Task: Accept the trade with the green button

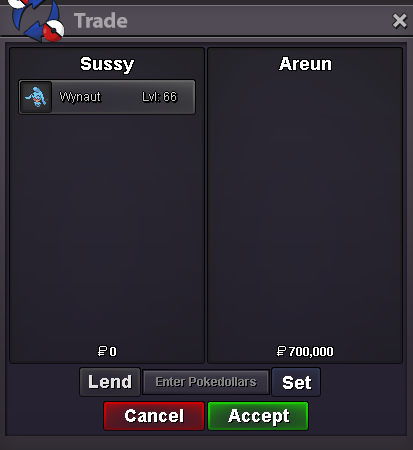Action: (258, 416)
